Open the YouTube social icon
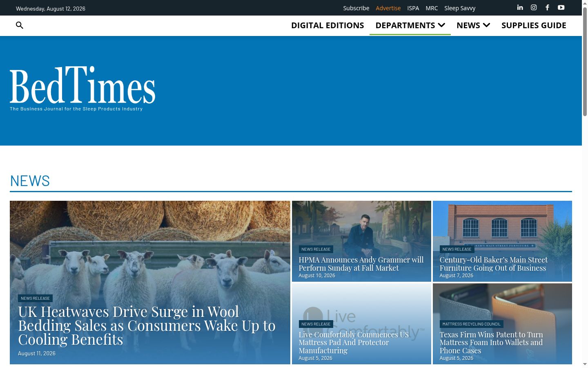Viewport: 588px width, 368px height. coord(561,7)
